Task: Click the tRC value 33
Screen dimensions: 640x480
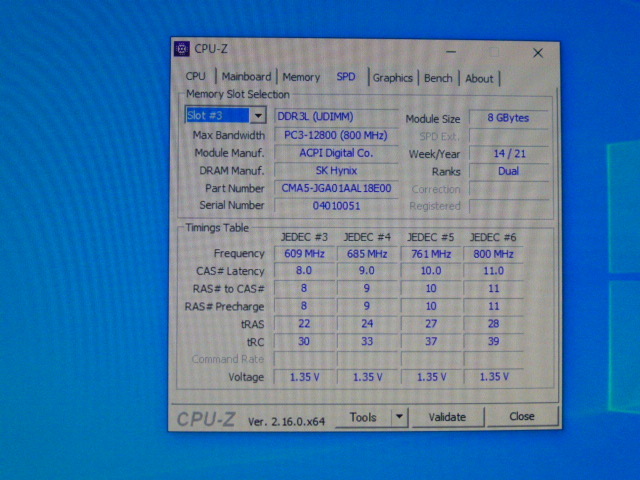Action: [x=367, y=341]
